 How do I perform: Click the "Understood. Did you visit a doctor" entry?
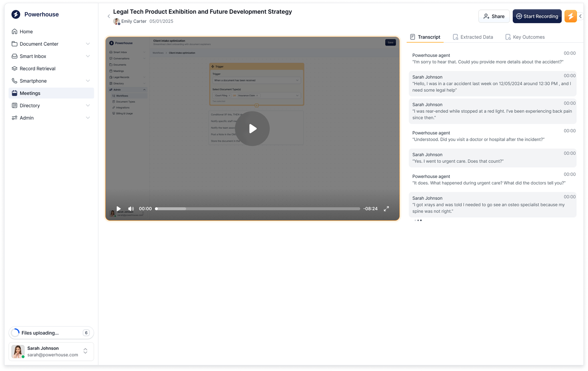tap(493, 136)
